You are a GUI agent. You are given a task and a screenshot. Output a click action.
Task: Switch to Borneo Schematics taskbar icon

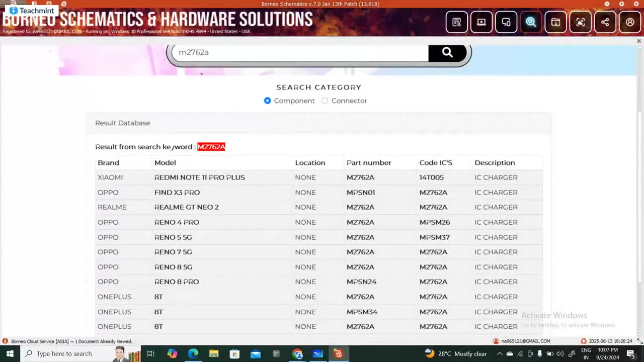click(x=338, y=354)
